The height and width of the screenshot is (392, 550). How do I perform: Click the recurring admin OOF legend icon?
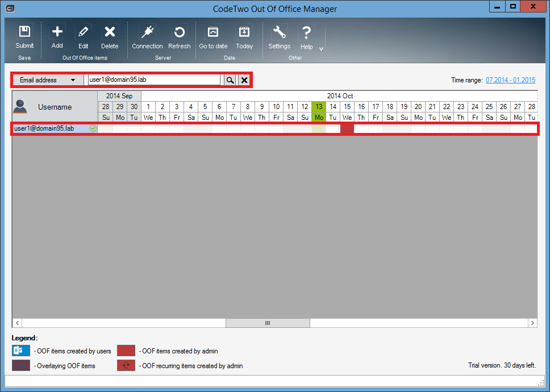click(x=126, y=365)
